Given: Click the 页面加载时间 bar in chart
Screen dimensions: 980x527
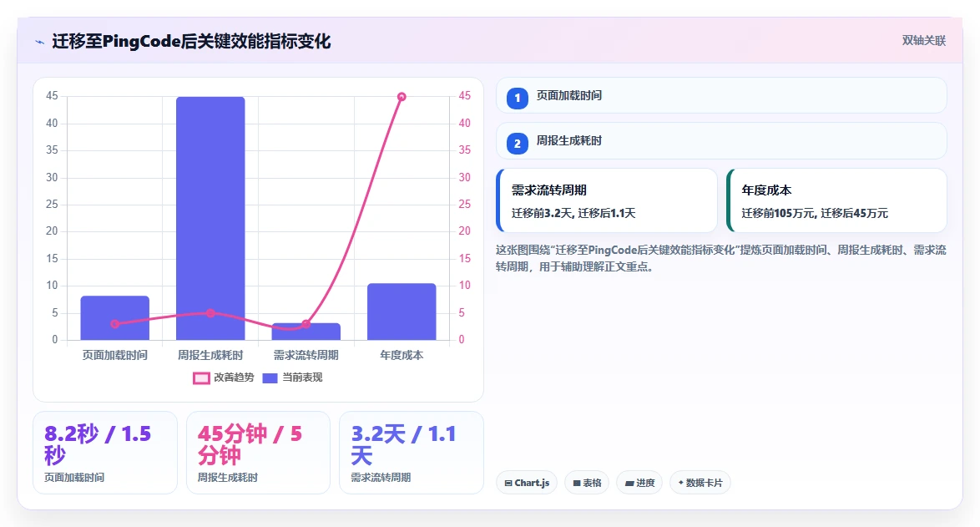Looking at the screenshot, I should pos(115,318).
